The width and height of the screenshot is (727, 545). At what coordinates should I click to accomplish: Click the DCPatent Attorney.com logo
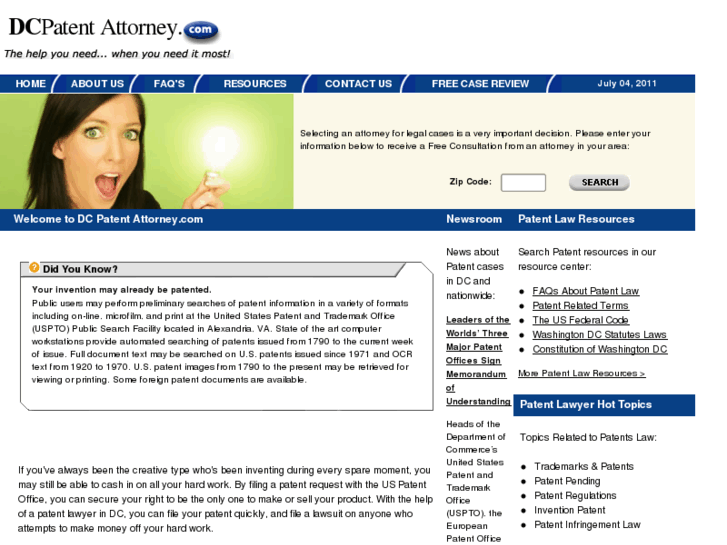point(114,29)
